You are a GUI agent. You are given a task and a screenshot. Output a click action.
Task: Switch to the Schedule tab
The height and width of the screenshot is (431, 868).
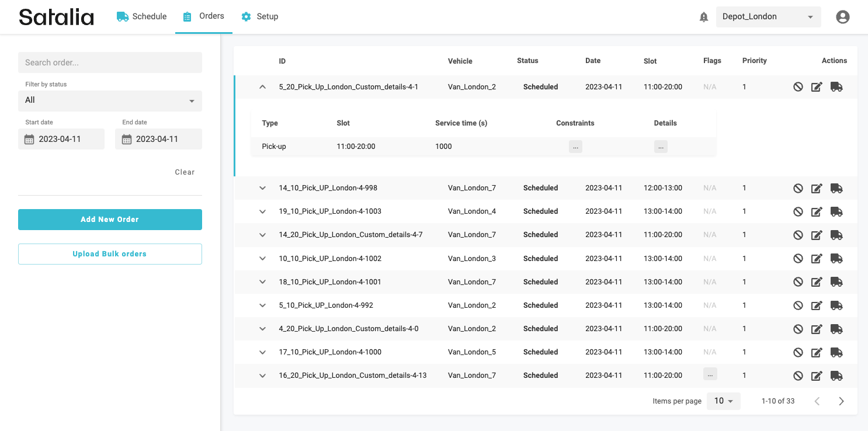[x=142, y=16]
